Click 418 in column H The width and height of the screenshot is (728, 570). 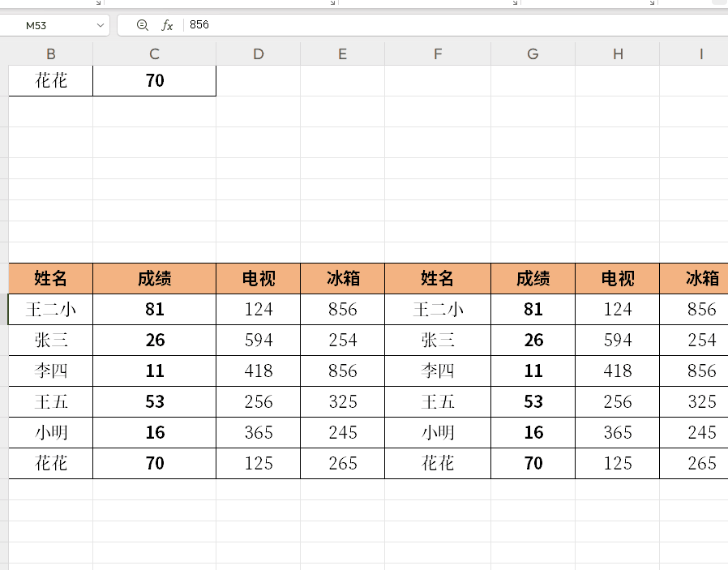click(x=618, y=371)
